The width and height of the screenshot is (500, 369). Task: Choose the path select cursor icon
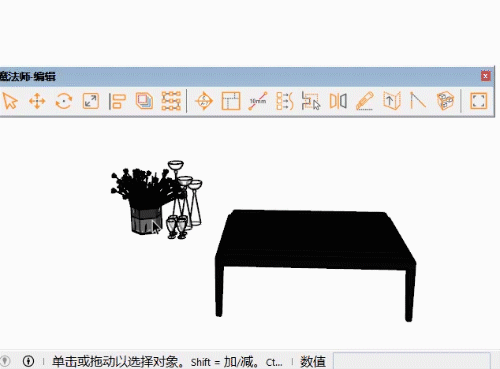click(x=311, y=101)
